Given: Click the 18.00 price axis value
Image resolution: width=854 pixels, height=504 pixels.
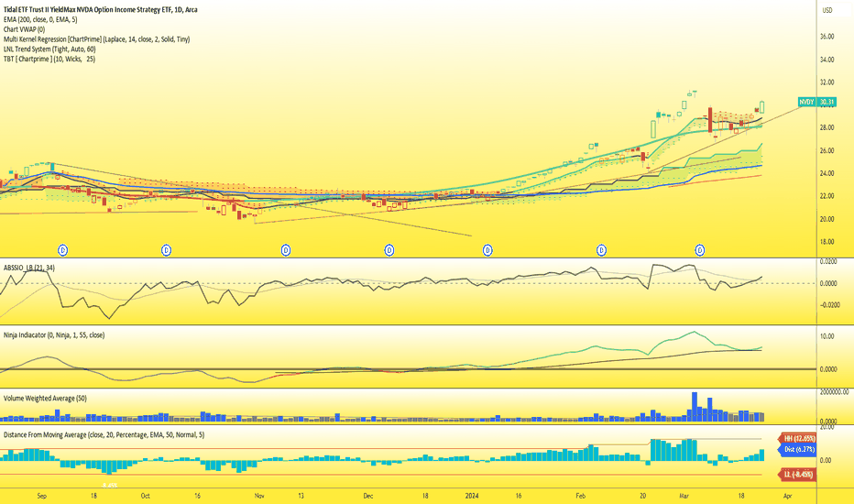Looking at the screenshot, I should click(x=827, y=241).
